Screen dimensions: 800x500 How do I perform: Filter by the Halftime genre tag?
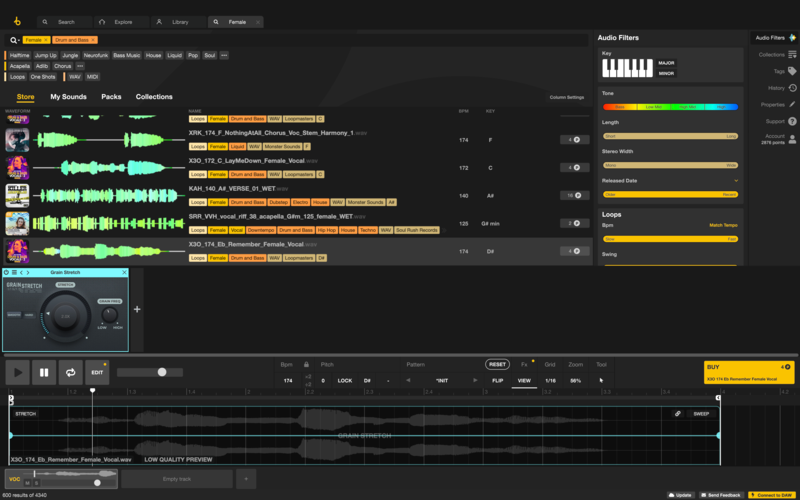coord(20,55)
